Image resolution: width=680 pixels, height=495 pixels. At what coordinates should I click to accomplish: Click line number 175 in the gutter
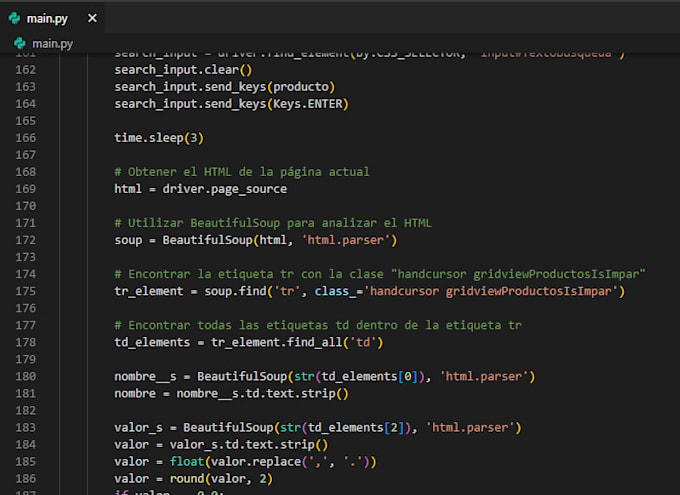pyautogui.click(x=26, y=291)
